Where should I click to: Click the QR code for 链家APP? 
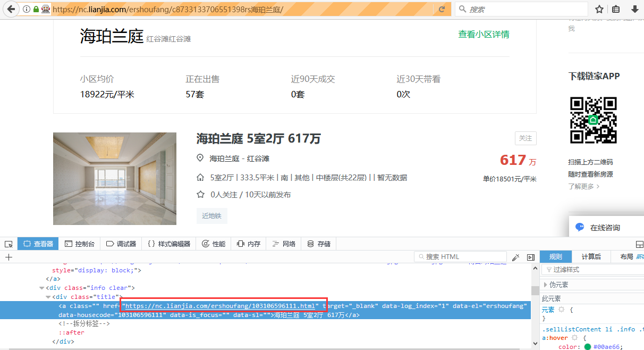pyautogui.click(x=593, y=120)
